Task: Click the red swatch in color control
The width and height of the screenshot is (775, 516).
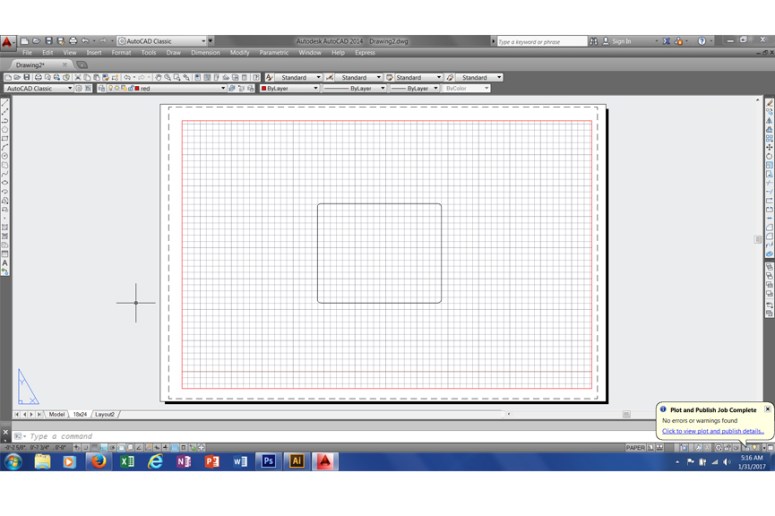Action: 264,88
